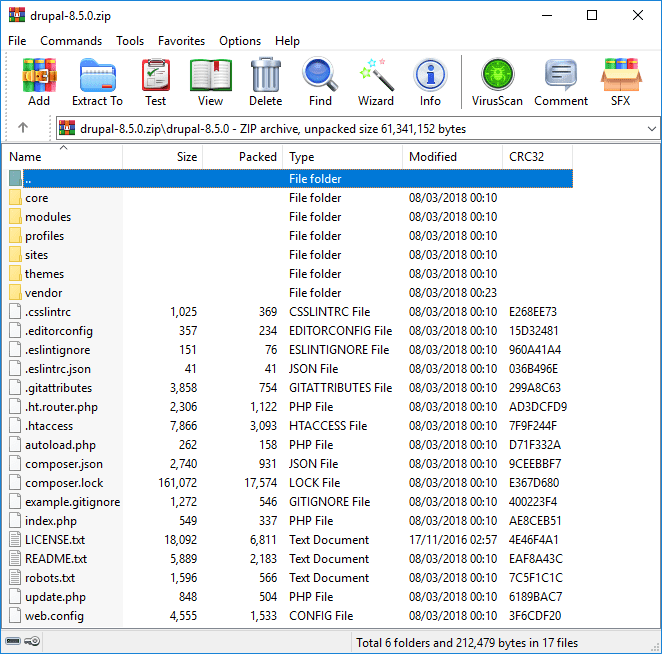Click the Add archive toolbar icon
Viewport: 662px width, 654px height.
[x=39, y=76]
